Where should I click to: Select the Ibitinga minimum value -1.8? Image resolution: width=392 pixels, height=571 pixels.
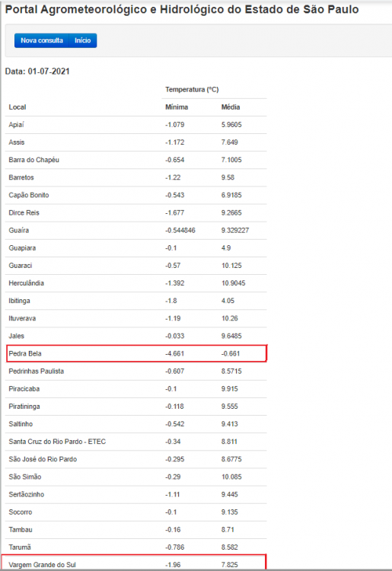tap(171, 301)
